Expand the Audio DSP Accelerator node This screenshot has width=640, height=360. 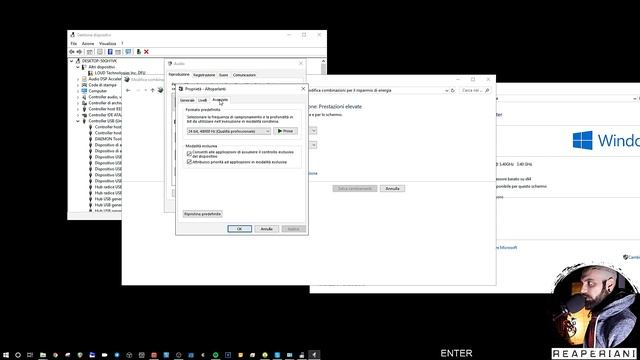tap(78, 79)
